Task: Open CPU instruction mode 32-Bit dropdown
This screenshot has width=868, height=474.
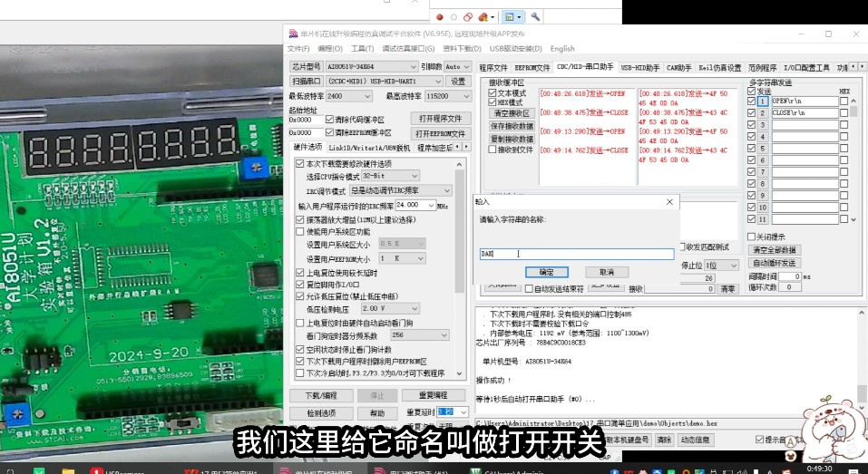Action: [390, 176]
